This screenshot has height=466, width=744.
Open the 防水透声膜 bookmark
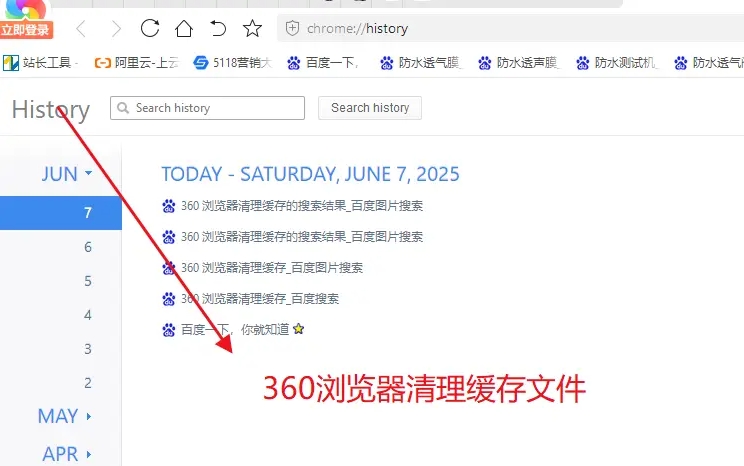click(x=519, y=63)
